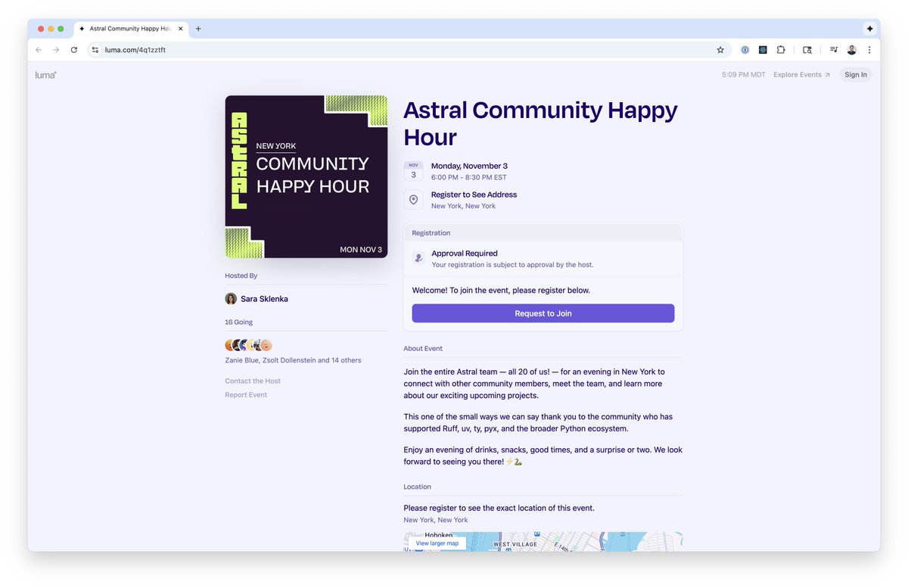Open the Chrome three-dot menu

click(869, 49)
